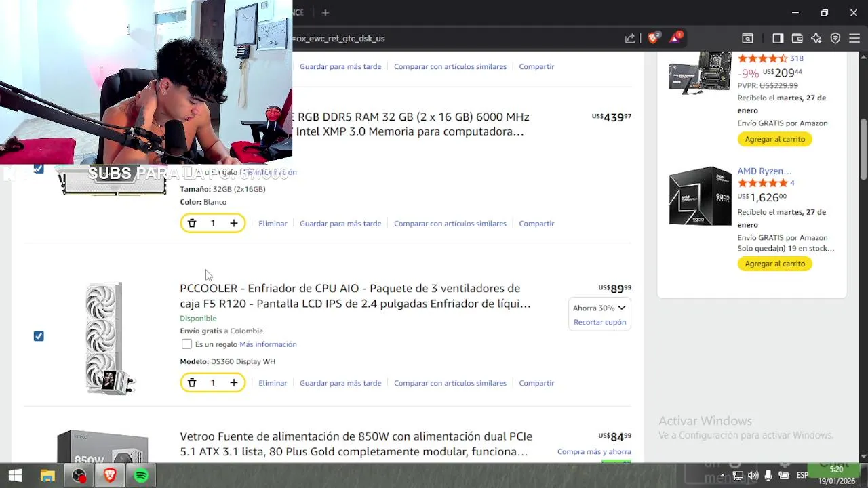Open a new browser tab with plus
The height and width of the screenshot is (488, 868).
point(325,12)
